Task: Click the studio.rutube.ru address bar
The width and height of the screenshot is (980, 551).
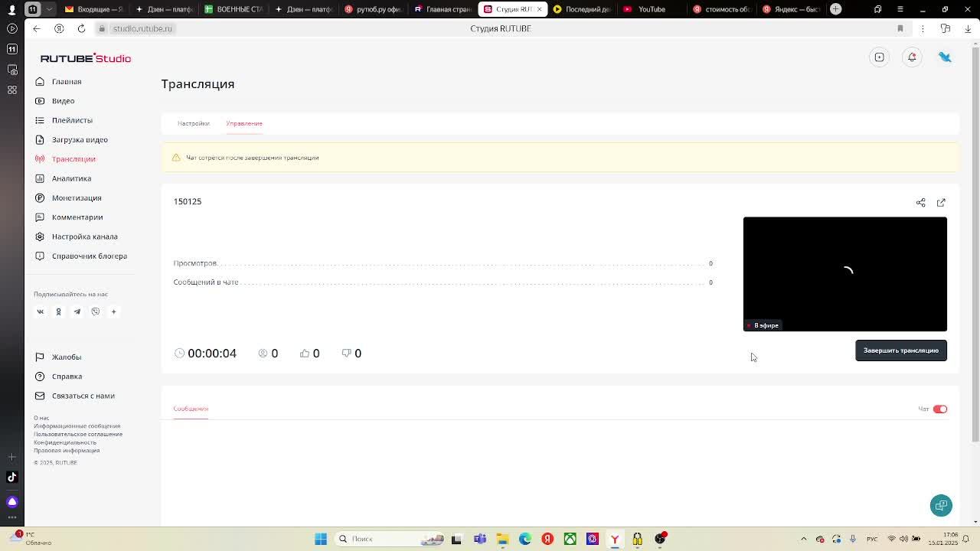Action: tap(142, 28)
